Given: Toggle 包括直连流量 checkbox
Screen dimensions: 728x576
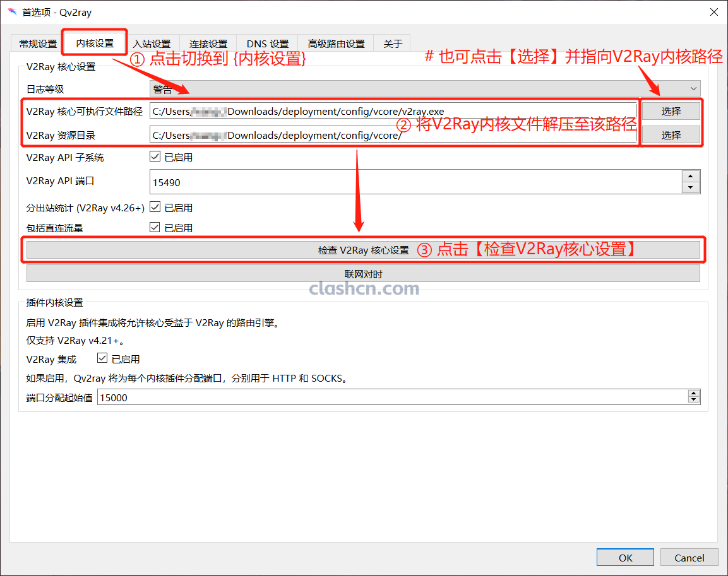Looking at the screenshot, I should (155, 227).
